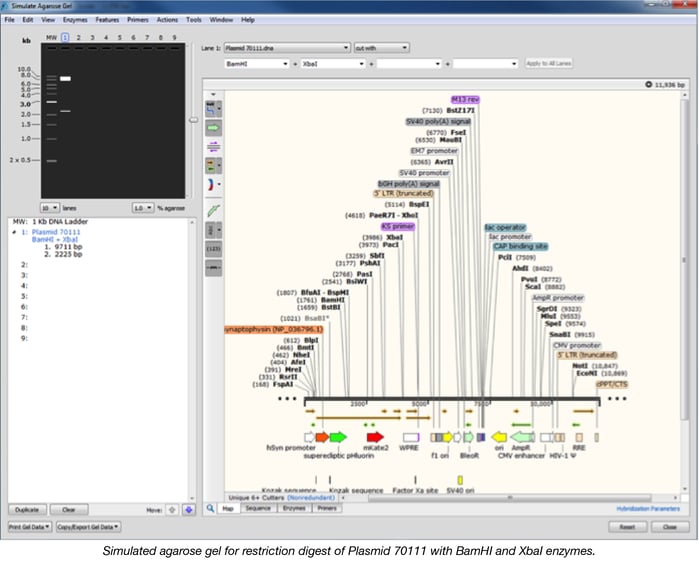Click the hSyn promoter white arrow
699x561 pixels.
(309, 437)
